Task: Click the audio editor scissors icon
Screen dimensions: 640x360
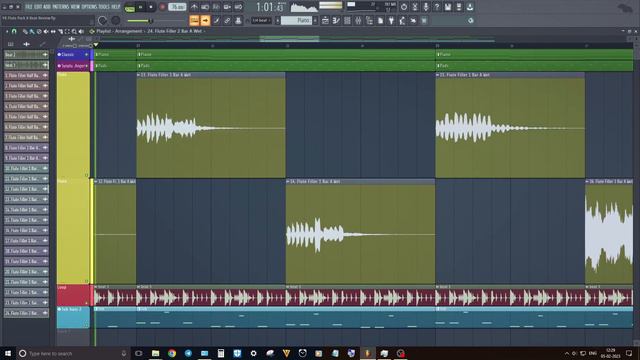Action: 415,7
